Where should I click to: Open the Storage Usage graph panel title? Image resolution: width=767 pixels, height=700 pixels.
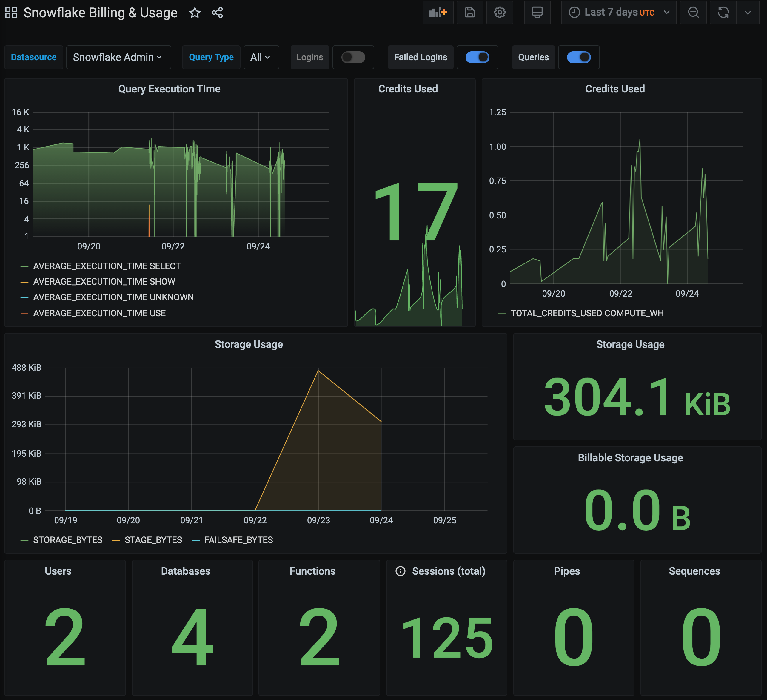249,344
